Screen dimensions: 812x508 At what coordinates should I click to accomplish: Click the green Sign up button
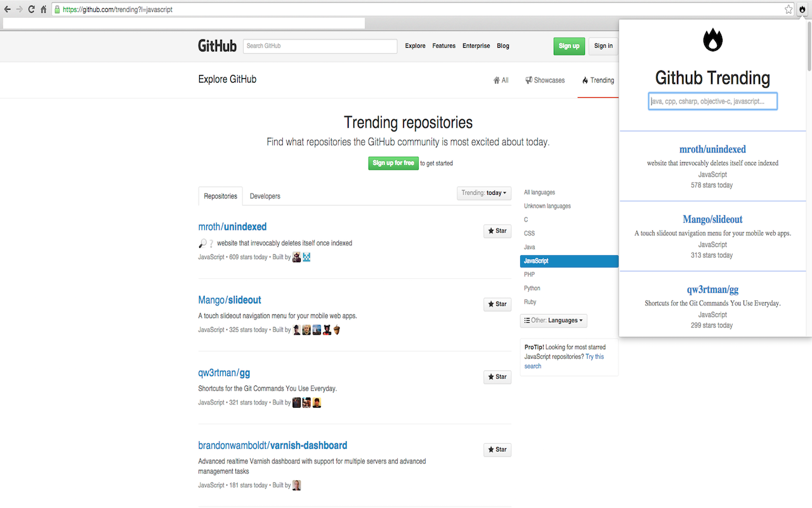[569, 46]
